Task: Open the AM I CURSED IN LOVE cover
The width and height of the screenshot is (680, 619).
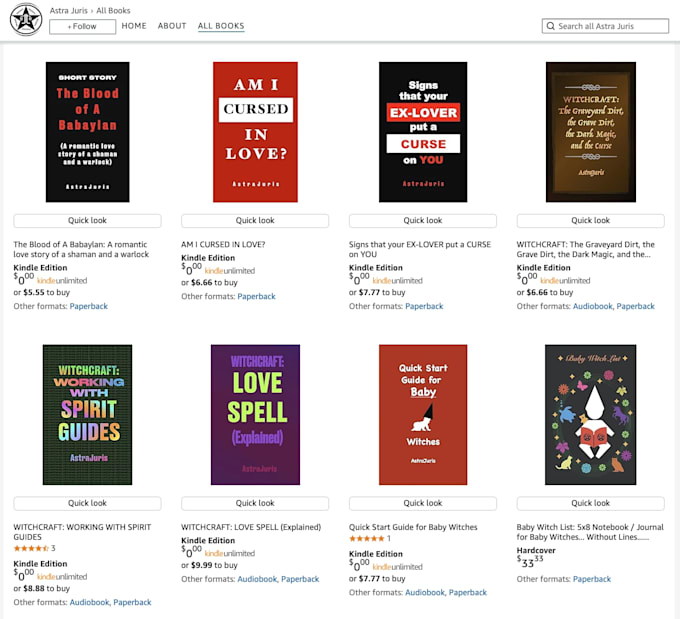Action: click(255, 132)
